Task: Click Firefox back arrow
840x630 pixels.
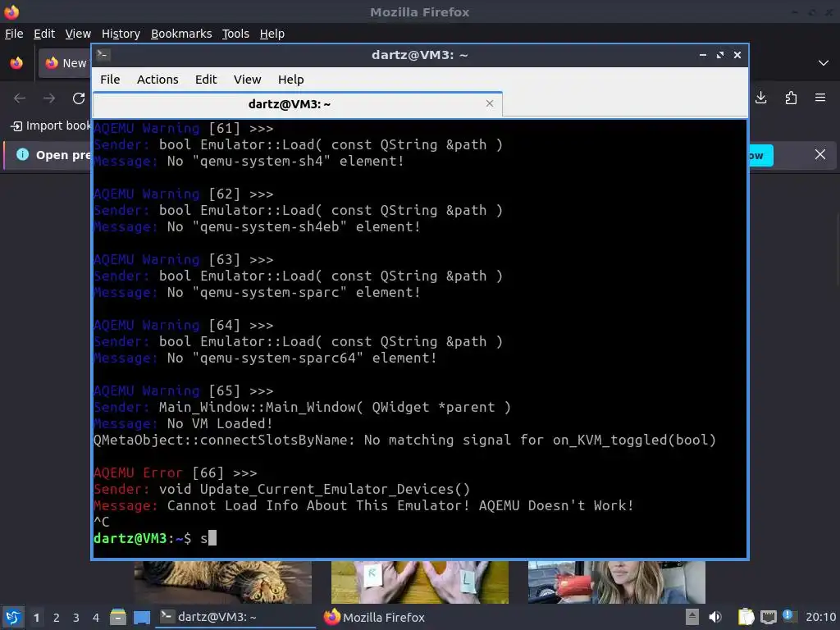Action: coord(20,98)
